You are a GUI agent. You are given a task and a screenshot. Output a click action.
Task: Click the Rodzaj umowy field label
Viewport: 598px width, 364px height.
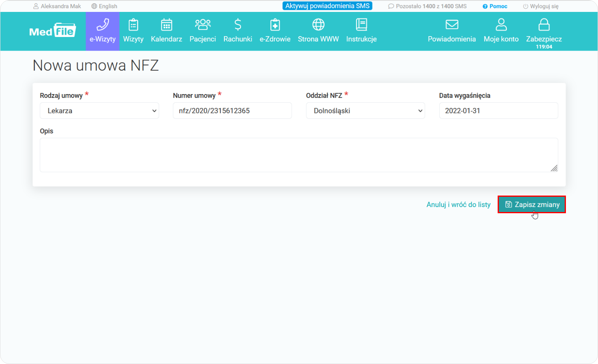61,96
